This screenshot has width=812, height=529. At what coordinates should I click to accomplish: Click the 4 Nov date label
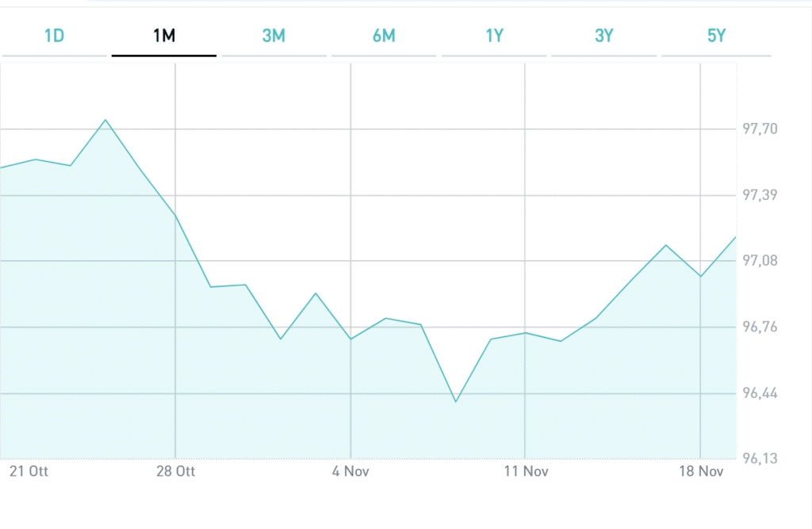click(350, 471)
